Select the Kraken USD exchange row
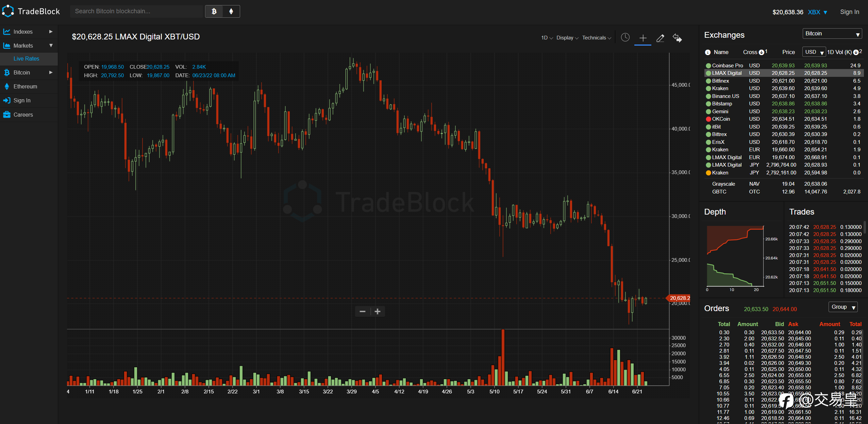868x424 pixels. coord(784,88)
